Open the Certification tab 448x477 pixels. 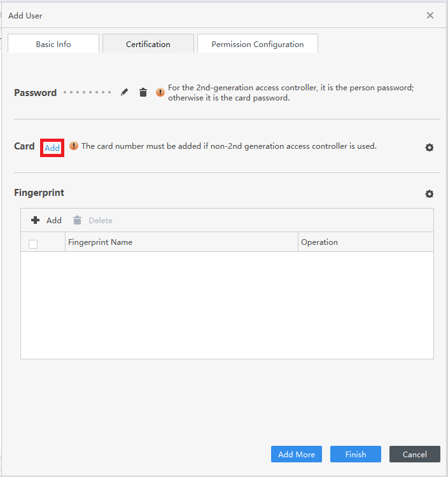click(148, 44)
